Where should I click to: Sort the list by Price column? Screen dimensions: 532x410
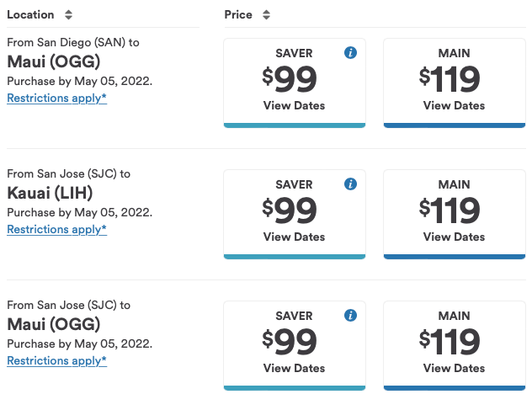tap(266, 15)
